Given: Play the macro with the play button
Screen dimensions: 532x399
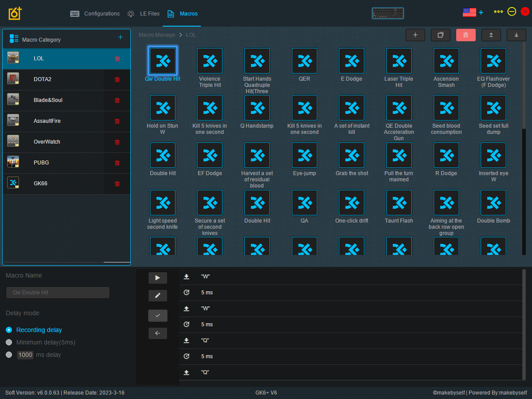Looking at the screenshot, I should (158, 278).
